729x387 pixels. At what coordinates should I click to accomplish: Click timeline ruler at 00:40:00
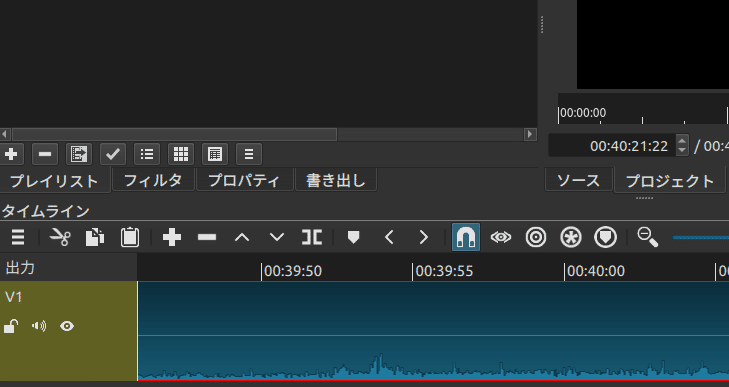(596, 271)
